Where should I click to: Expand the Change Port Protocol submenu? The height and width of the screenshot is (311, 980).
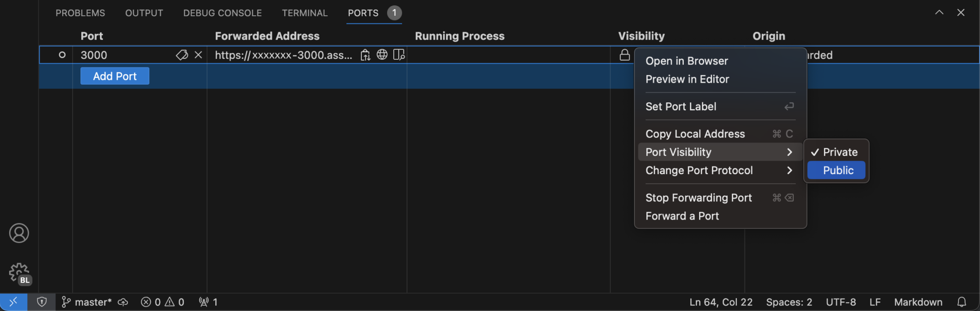pos(699,170)
